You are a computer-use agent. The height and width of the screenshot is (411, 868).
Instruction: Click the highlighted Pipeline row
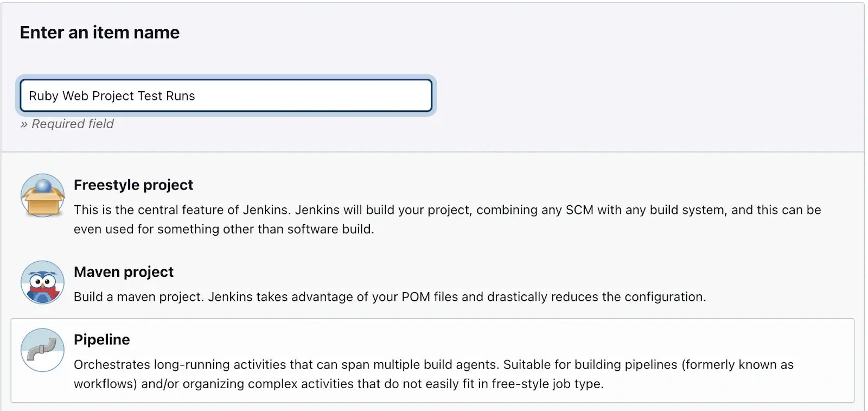[434, 359]
